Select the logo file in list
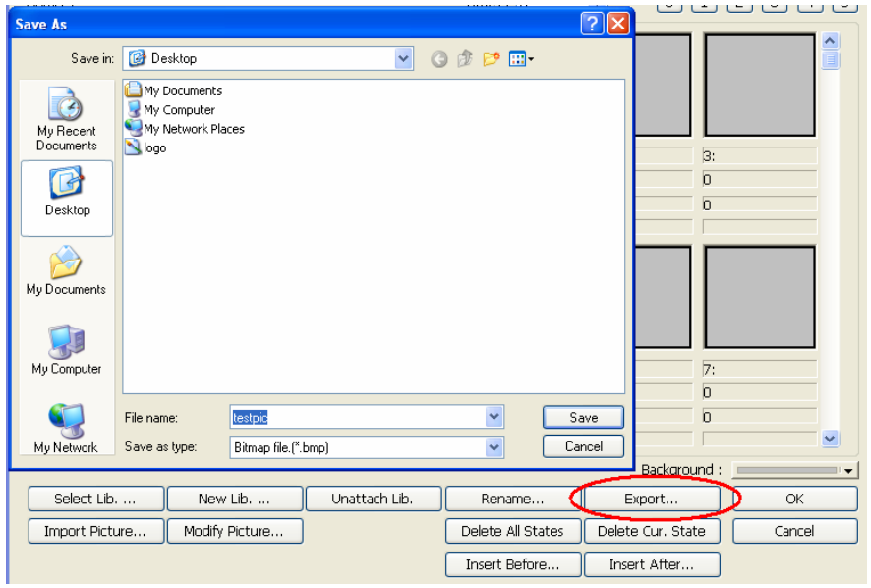Screen dimensions: 871x588 pyautogui.click(x=145, y=147)
